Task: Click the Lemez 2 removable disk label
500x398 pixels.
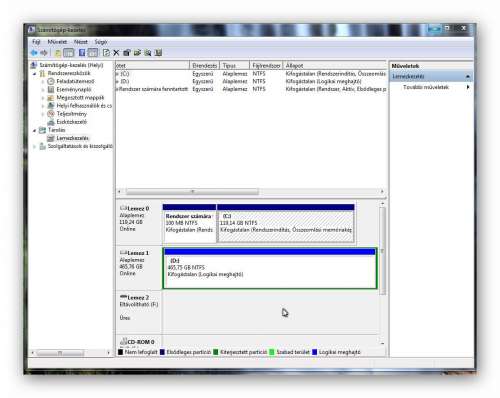Action: (x=138, y=297)
